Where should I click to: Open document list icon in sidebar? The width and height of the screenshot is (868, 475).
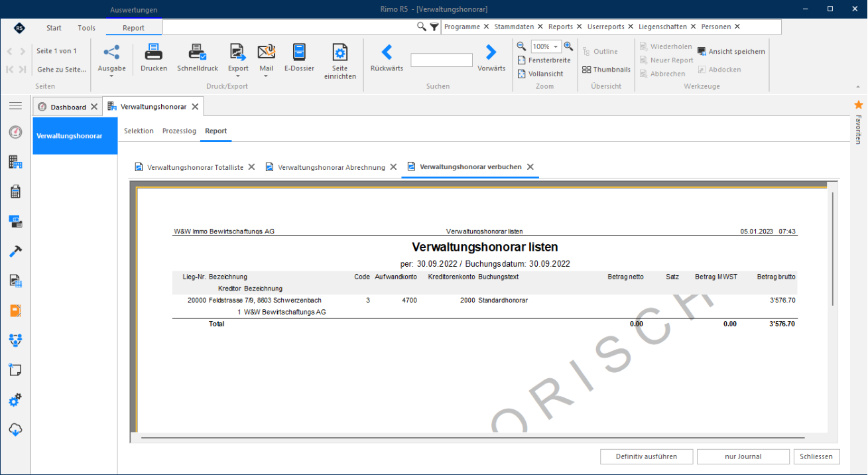pos(15,281)
